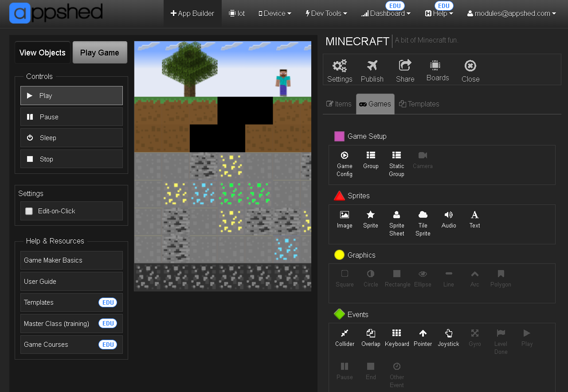
Task: Select the Rectangle graphic
Action: tap(397, 278)
